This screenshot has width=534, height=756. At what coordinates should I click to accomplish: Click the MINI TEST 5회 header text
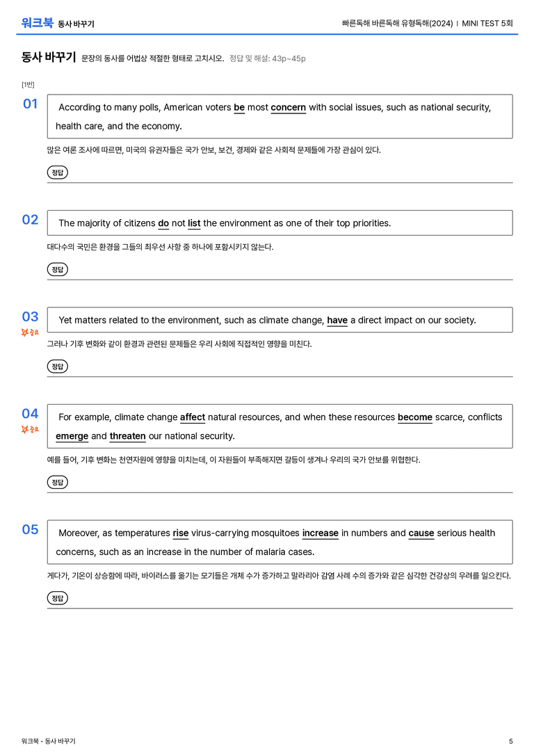click(487, 23)
